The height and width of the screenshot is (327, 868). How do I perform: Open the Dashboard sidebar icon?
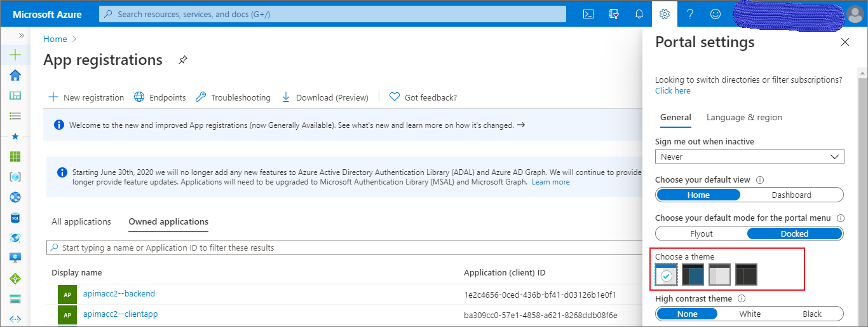pyautogui.click(x=15, y=95)
